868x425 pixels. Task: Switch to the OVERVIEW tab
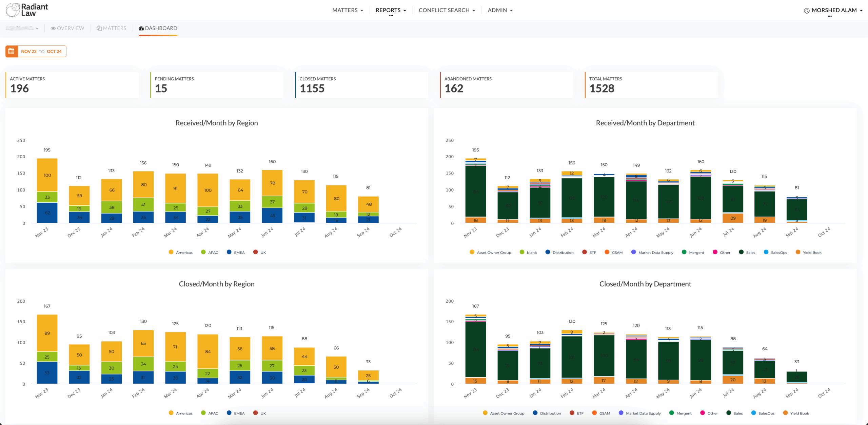[67, 28]
